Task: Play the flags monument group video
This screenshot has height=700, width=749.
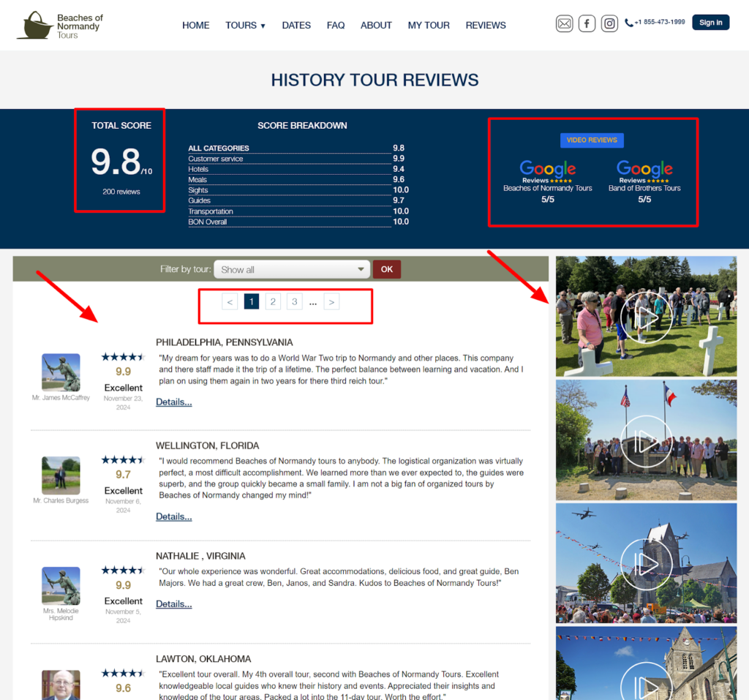Action: click(x=646, y=440)
